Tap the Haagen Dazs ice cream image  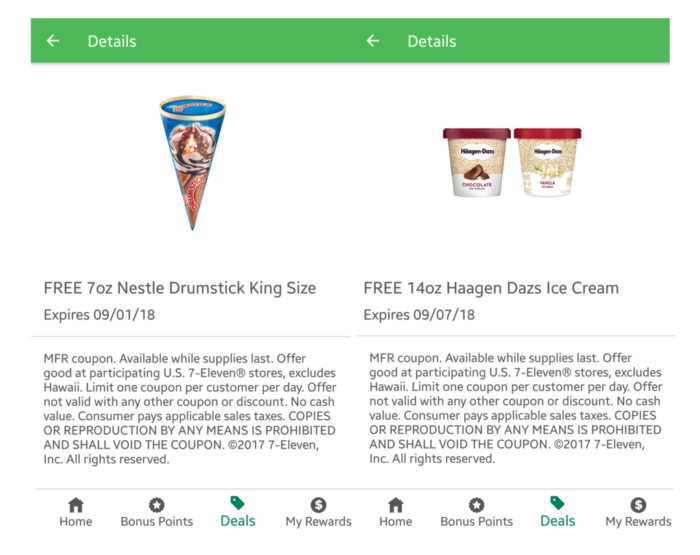click(512, 162)
